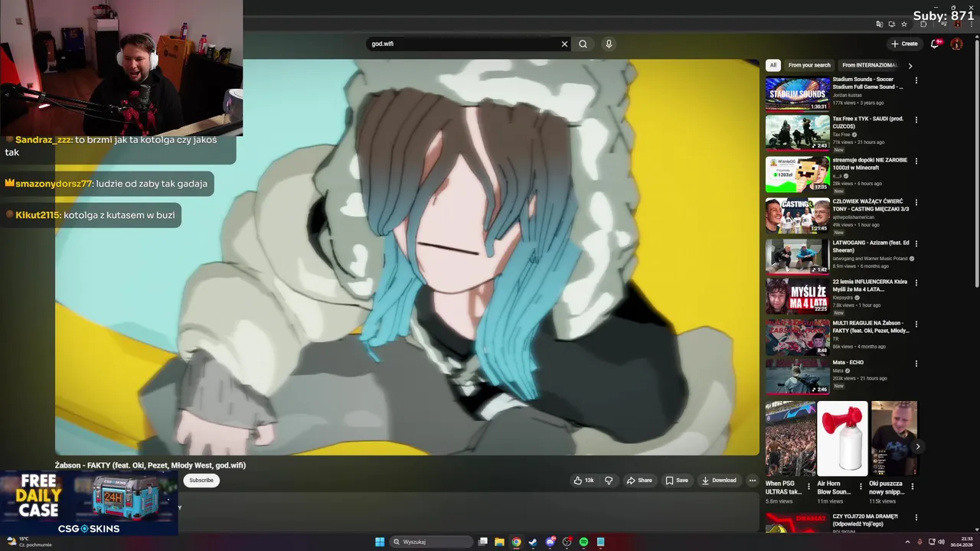980x551 pixels.
Task: Open Mata - ECHO thumbnail
Action: (x=797, y=377)
